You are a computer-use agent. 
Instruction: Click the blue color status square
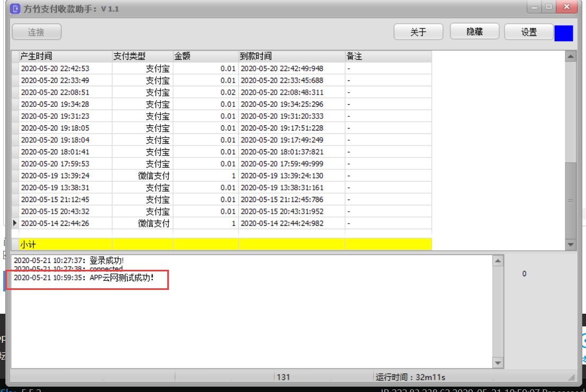tap(563, 33)
